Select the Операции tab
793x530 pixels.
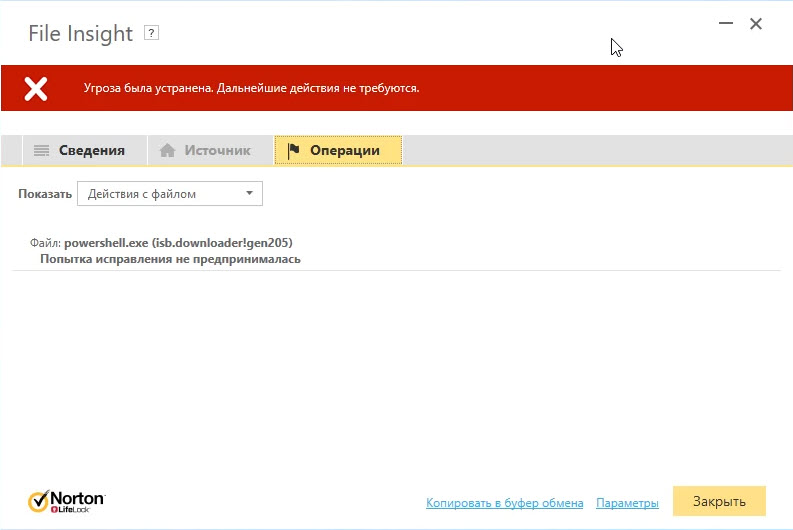click(338, 150)
